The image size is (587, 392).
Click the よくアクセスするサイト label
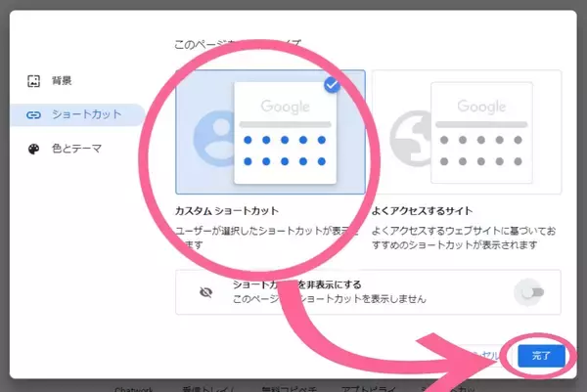pos(422,211)
